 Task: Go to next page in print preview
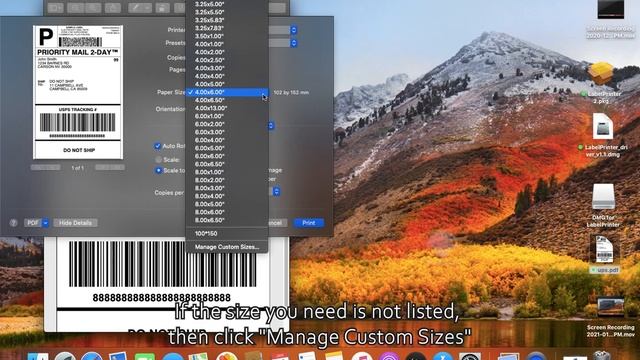[110, 167]
